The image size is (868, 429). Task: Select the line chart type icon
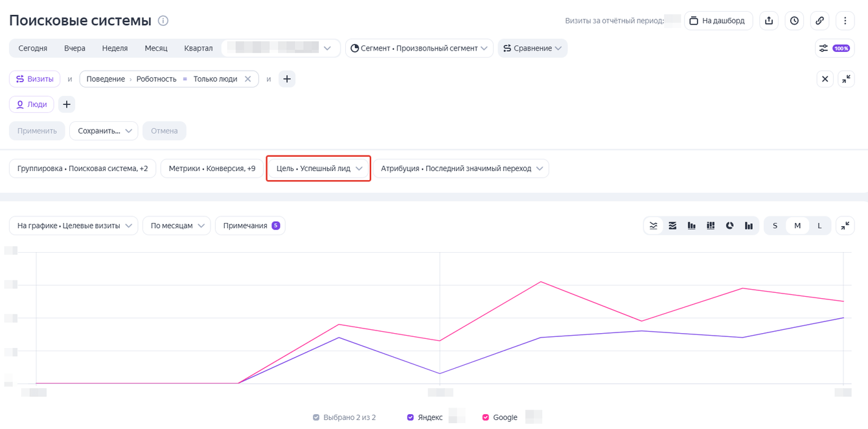coord(654,226)
